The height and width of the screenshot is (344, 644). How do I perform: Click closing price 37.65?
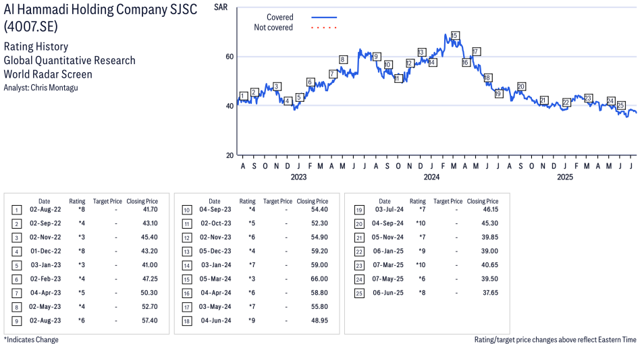coord(490,293)
